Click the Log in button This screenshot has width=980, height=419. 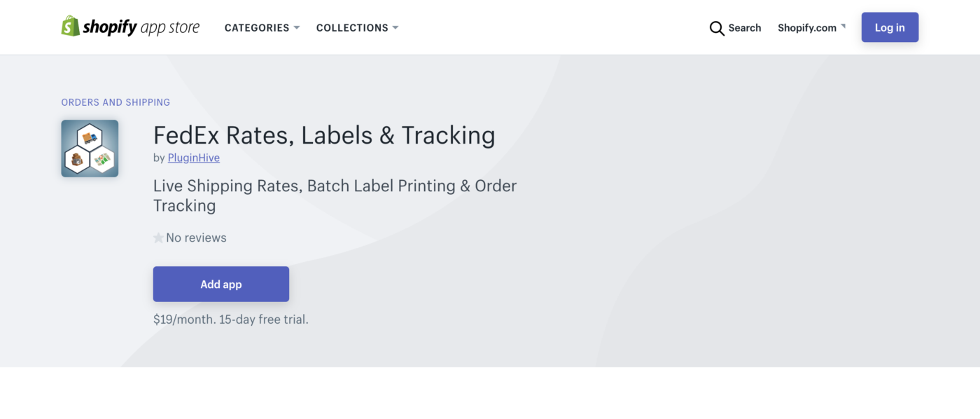(x=889, y=27)
